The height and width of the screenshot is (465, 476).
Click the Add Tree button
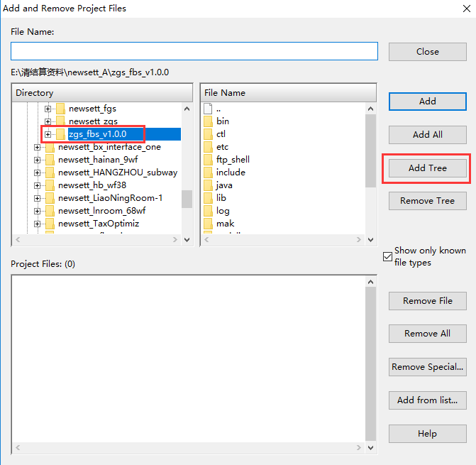[x=428, y=168]
